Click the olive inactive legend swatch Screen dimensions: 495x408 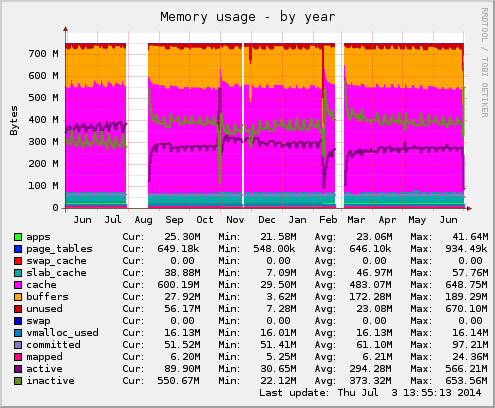18,381
